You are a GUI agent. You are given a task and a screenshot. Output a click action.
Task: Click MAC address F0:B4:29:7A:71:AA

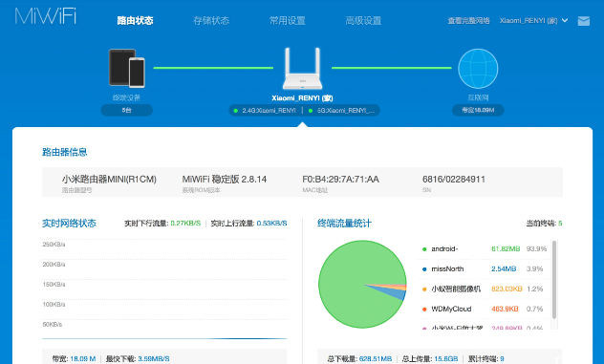click(340, 179)
